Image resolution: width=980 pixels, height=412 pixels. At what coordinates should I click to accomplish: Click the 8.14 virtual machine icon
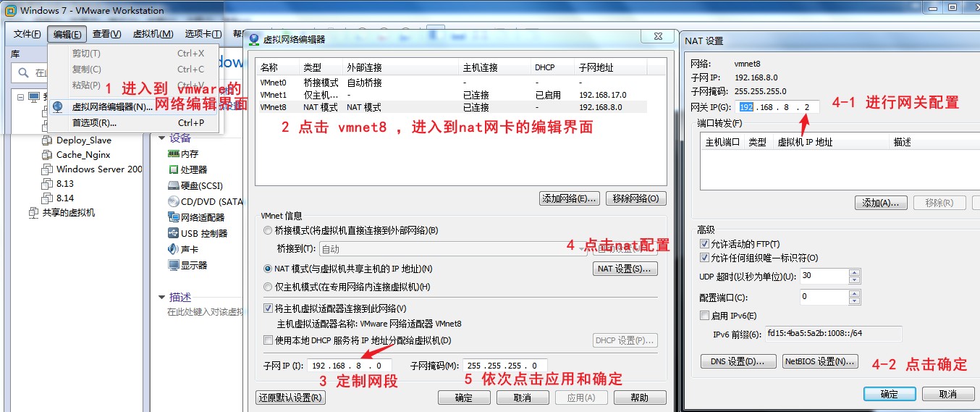pos(47,198)
